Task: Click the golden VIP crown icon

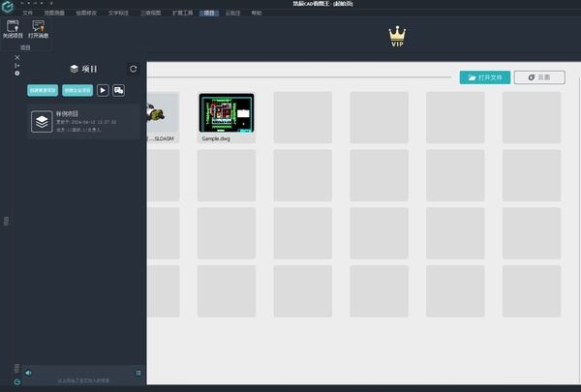Action: [397, 36]
